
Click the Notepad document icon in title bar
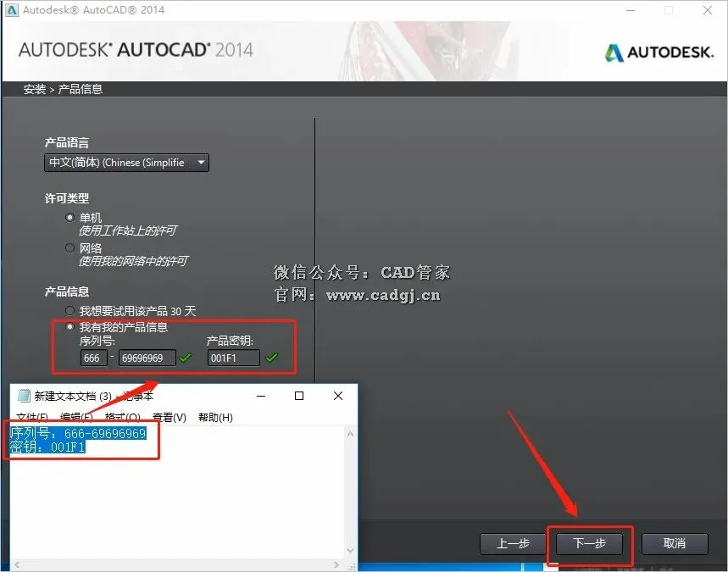coord(24,396)
